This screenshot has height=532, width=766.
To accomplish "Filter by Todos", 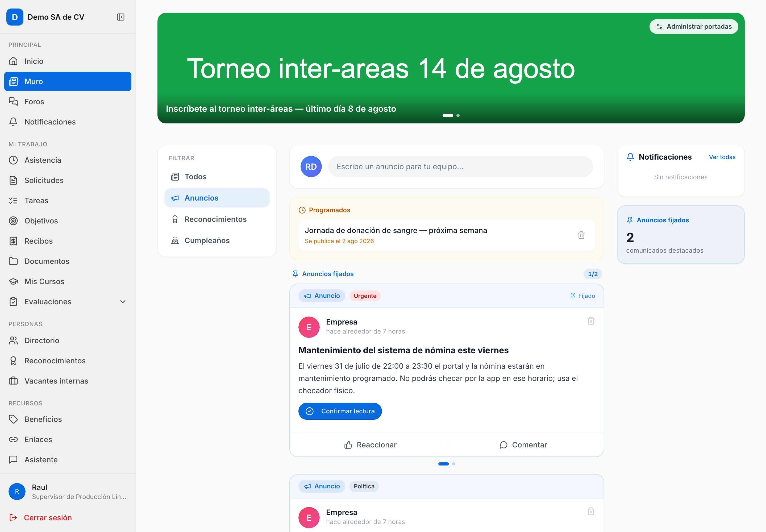I will coord(217,177).
